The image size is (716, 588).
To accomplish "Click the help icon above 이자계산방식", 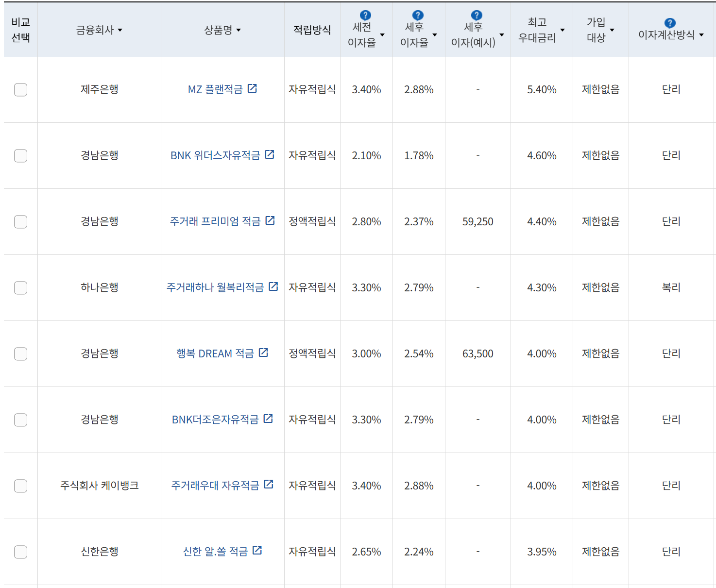I will pyautogui.click(x=669, y=21).
